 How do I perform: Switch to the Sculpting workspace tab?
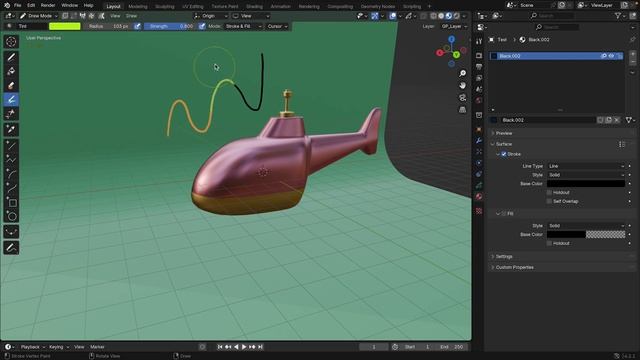coord(164,7)
